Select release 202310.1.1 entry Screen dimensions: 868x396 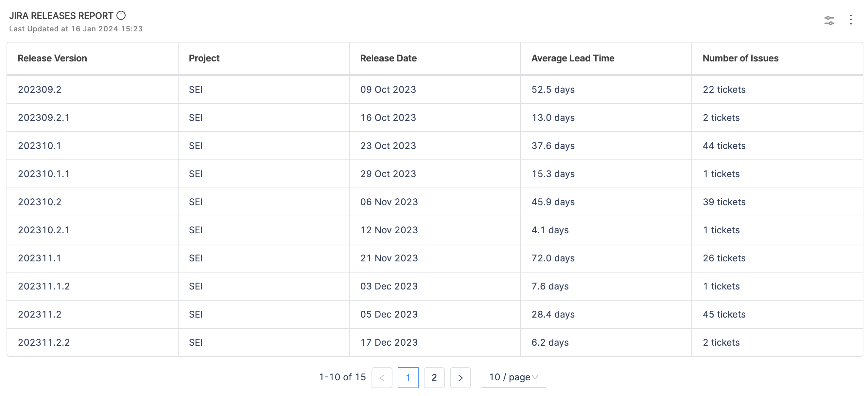point(43,174)
